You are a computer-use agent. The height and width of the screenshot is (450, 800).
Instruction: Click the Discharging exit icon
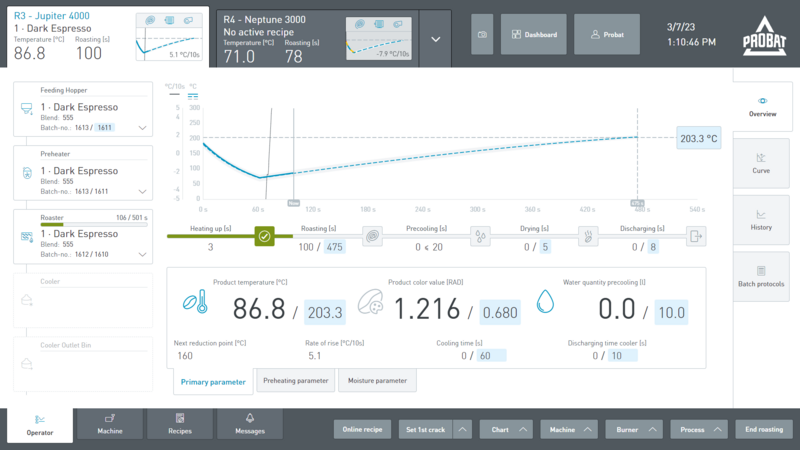coord(696,236)
